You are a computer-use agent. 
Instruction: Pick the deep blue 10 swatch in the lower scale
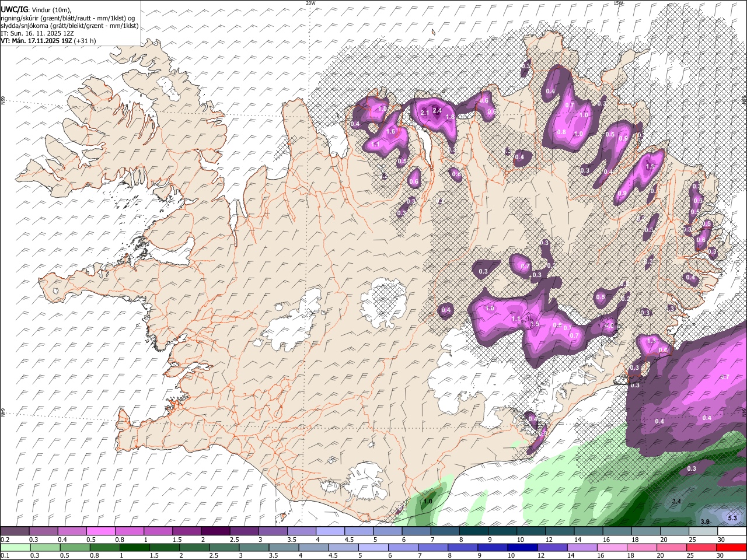pos(522,547)
